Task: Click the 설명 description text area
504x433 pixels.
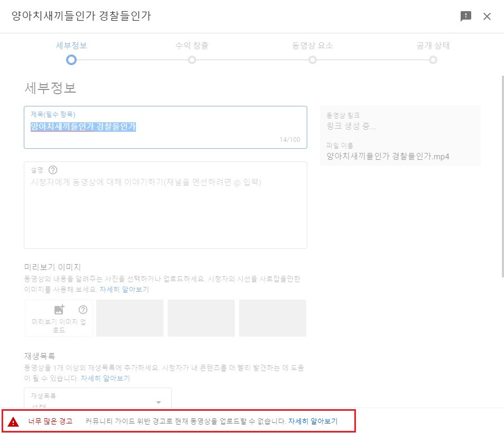Action: [x=165, y=212]
